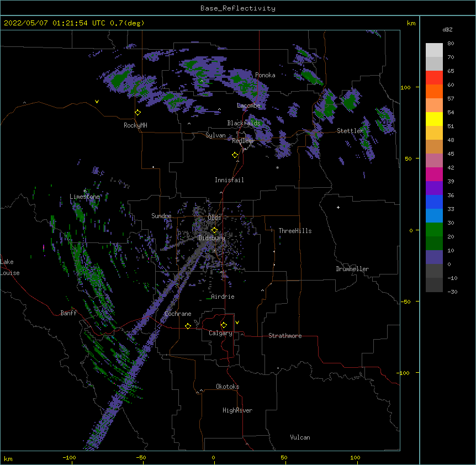Viewport: 476px width, 465px height.
Task: Click the Olds town label
Action: coord(214,218)
